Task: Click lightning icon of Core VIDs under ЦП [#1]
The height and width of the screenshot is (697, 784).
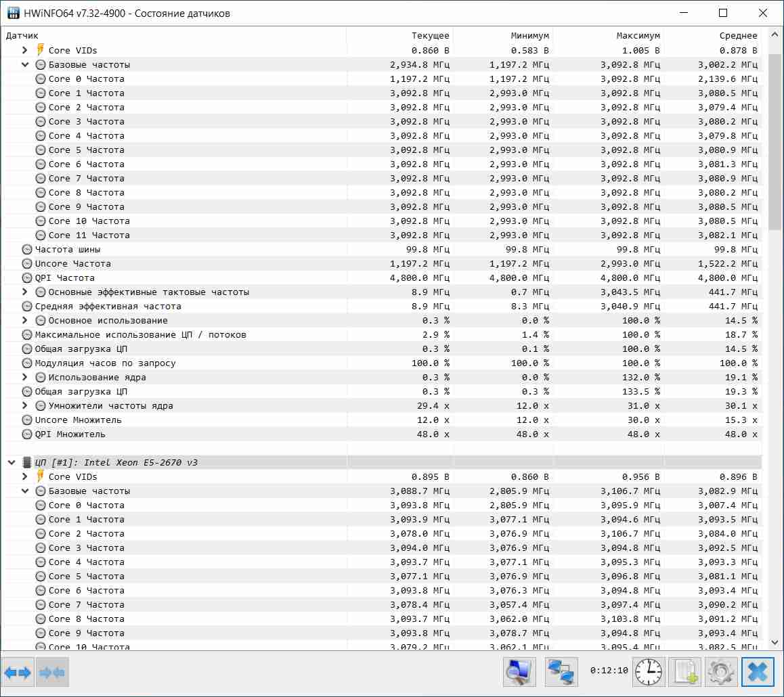Action: click(x=41, y=476)
